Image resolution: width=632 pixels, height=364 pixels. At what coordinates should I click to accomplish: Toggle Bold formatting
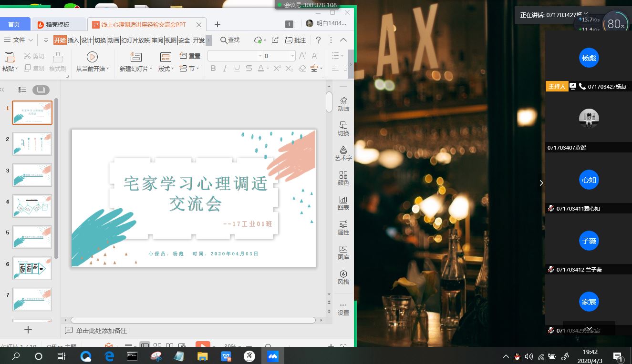pos(213,69)
